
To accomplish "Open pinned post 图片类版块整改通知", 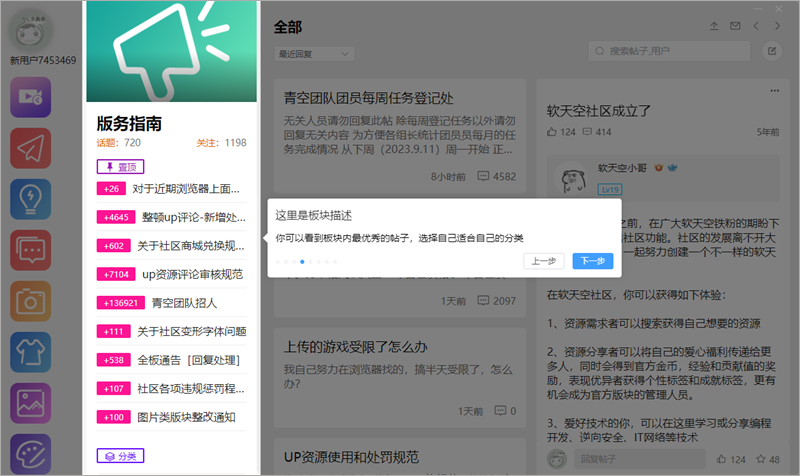I will [x=186, y=417].
